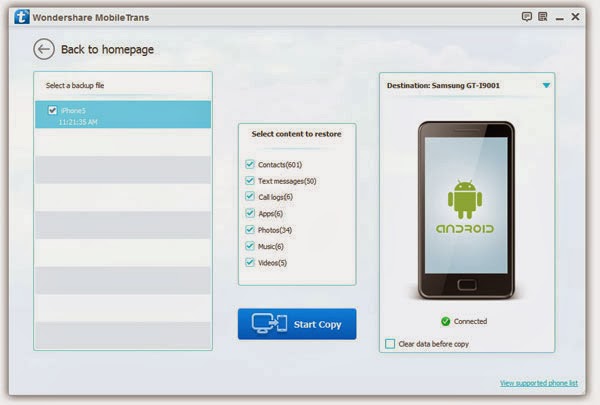Click the Wondershare MobileTrans logo icon

click(x=22, y=17)
